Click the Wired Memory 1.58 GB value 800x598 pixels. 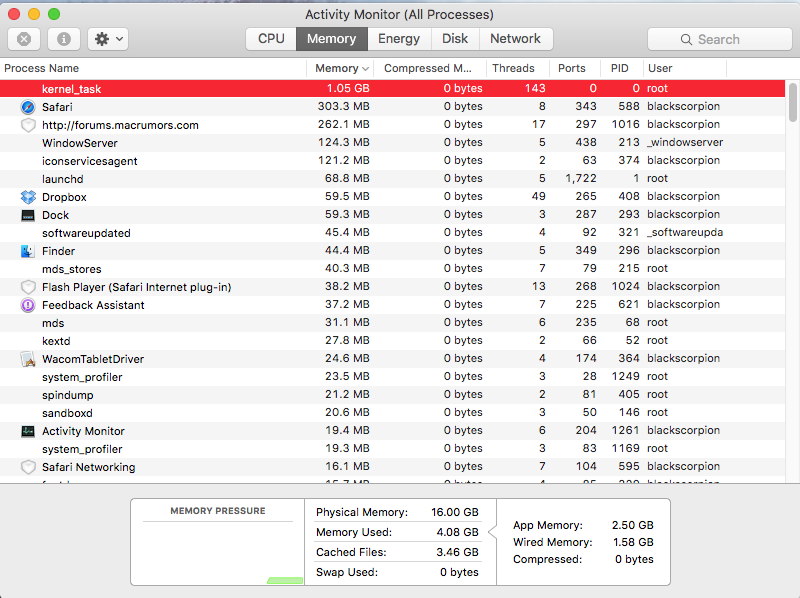click(633, 542)
